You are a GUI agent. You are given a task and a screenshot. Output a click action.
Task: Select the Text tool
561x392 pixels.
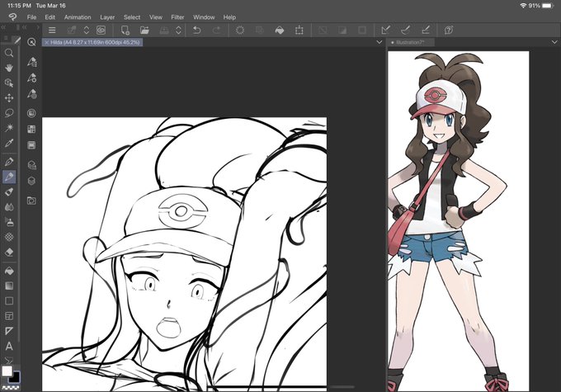[9, 346]
